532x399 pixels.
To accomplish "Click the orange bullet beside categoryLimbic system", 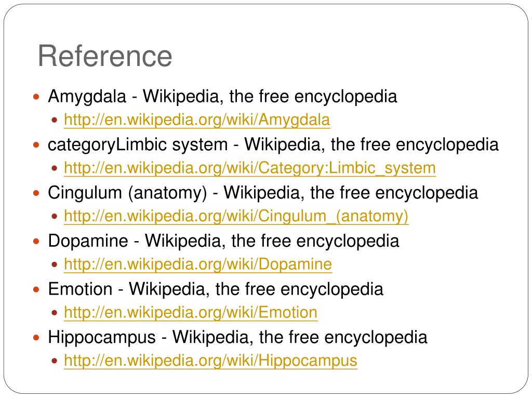I will tap(37, 145).
